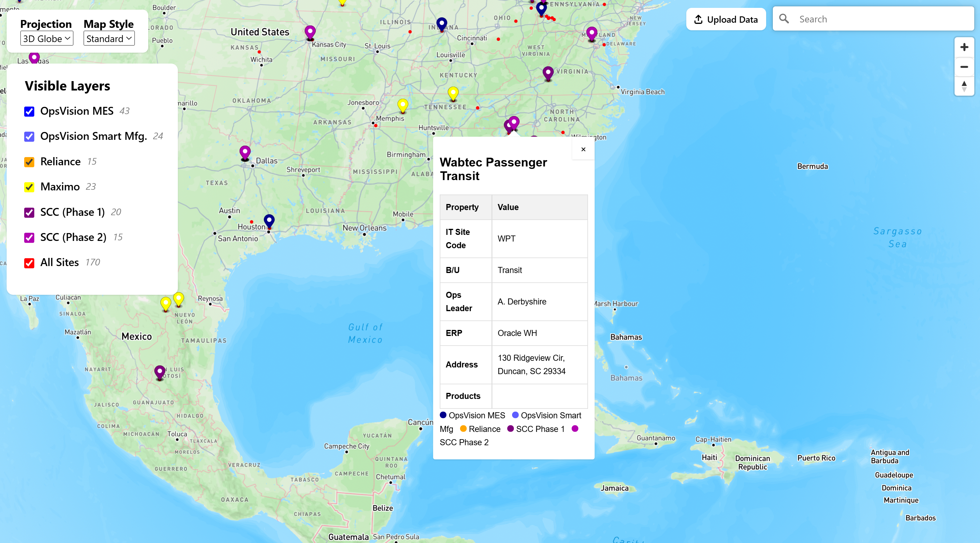Image resolution: width=980 pixels, height=543 pixels.
Task: Uncheck the OpsVision MES layer
Action: (29, 111)
